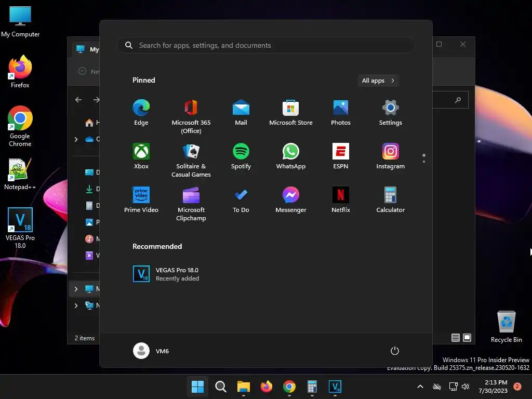Screen dimensions: 532x399
Task: Open Settings from pinned apps
Action: coord(391,112)
